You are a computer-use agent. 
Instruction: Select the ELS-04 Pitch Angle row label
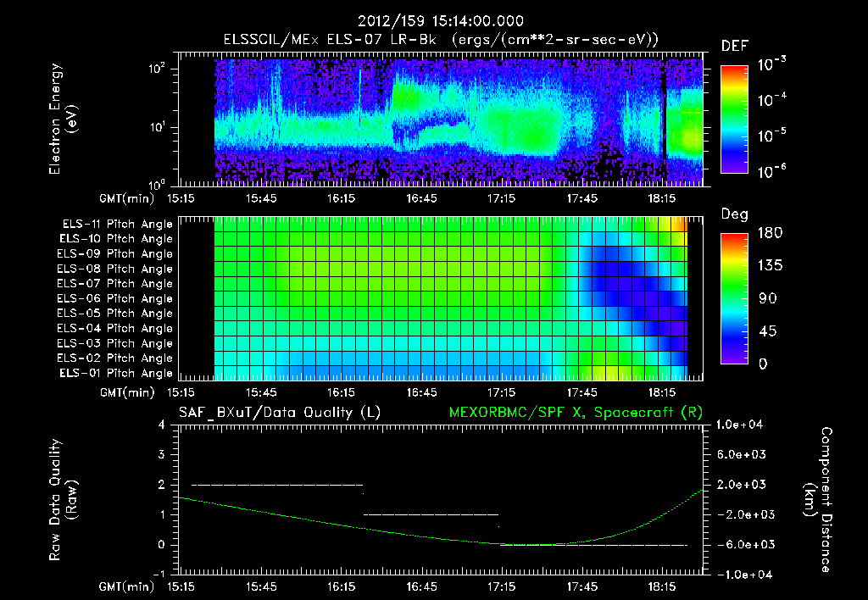point(114,328)
